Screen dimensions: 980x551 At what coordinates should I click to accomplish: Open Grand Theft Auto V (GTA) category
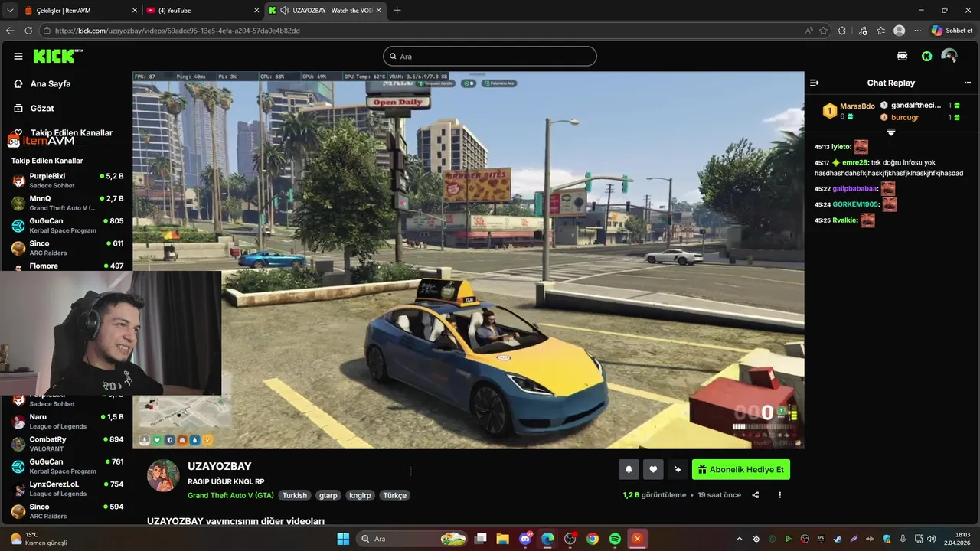(x=230, y=495)
